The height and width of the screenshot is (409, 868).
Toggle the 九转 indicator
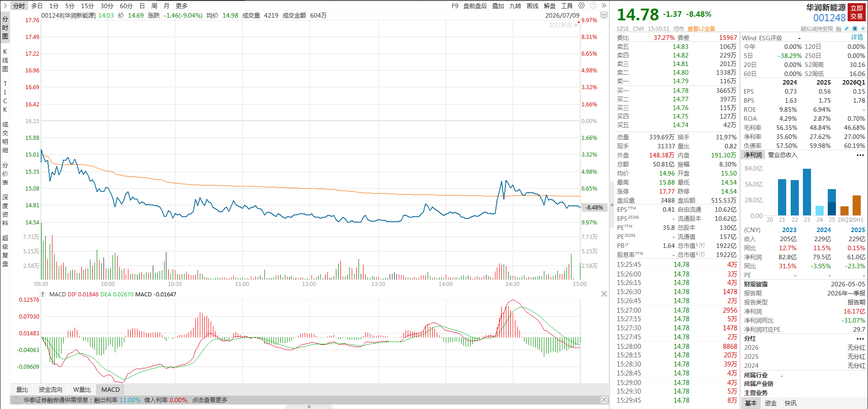click(515, 6)
